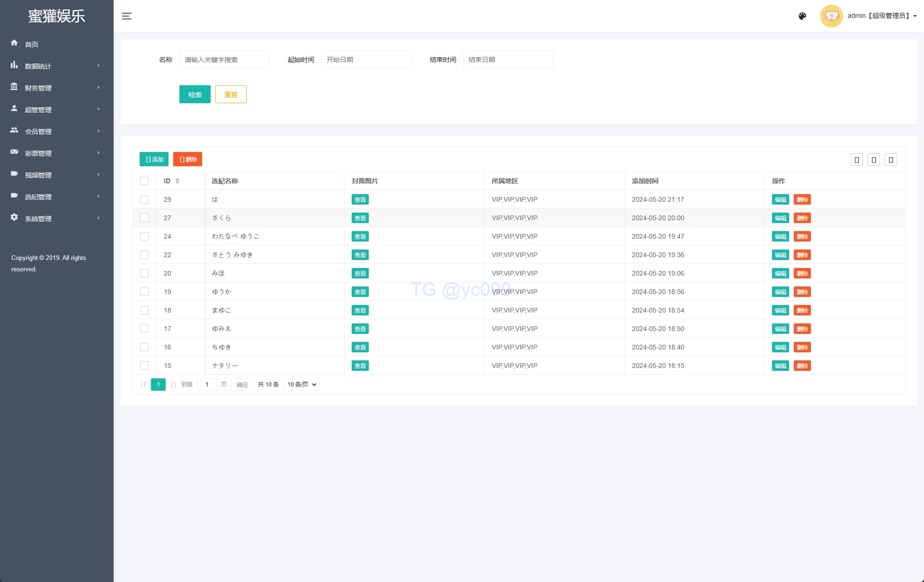This screenshot has height=582, width=924.
Task: Check the checkbox for row ID 29
Action: [x=144, y=199]
